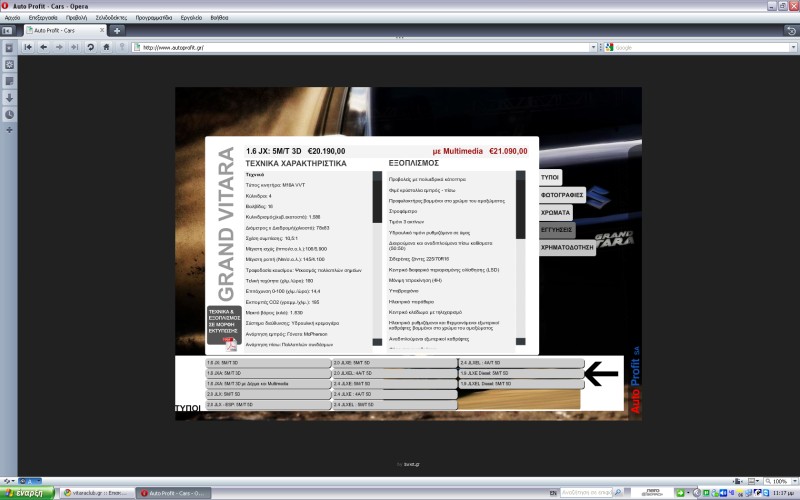Screen dimensions: 800x500
Task: Open the ΕΓΓΥΗΣΕΙΣ section
Action: tap(557, 230)
